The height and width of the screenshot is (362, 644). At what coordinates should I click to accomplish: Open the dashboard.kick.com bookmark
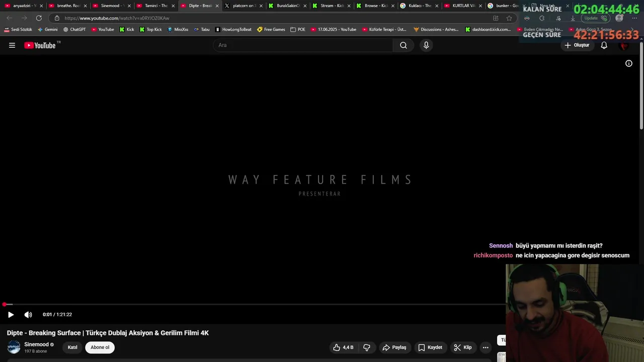(x=488, y=30)
